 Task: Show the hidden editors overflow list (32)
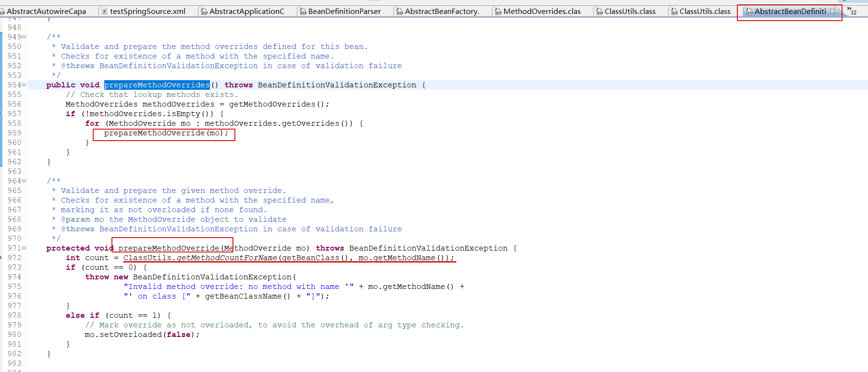(x=852, y=11)
